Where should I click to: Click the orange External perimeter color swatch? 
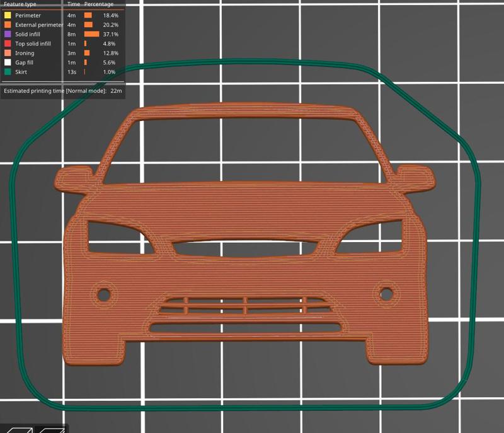click(x=8, y=25)
